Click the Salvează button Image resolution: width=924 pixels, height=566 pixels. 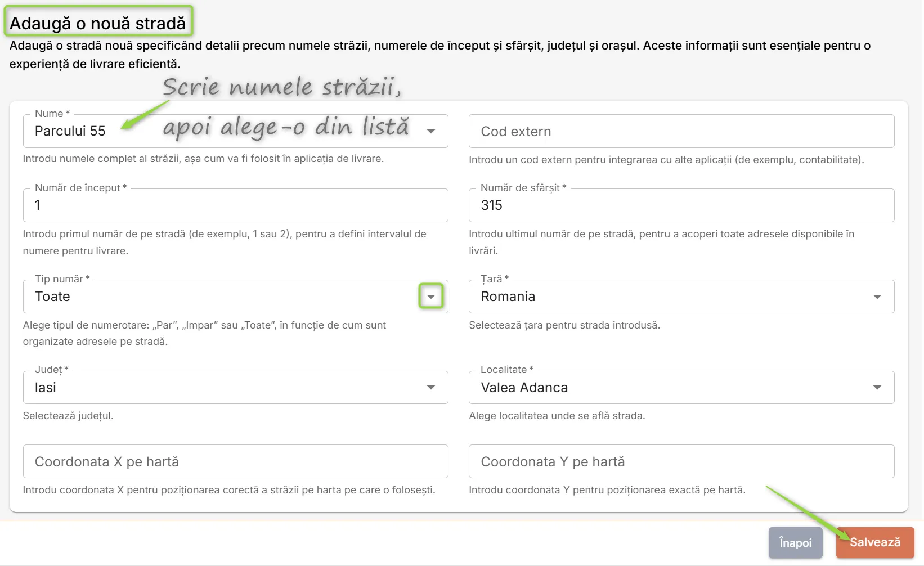coord(875,542)
